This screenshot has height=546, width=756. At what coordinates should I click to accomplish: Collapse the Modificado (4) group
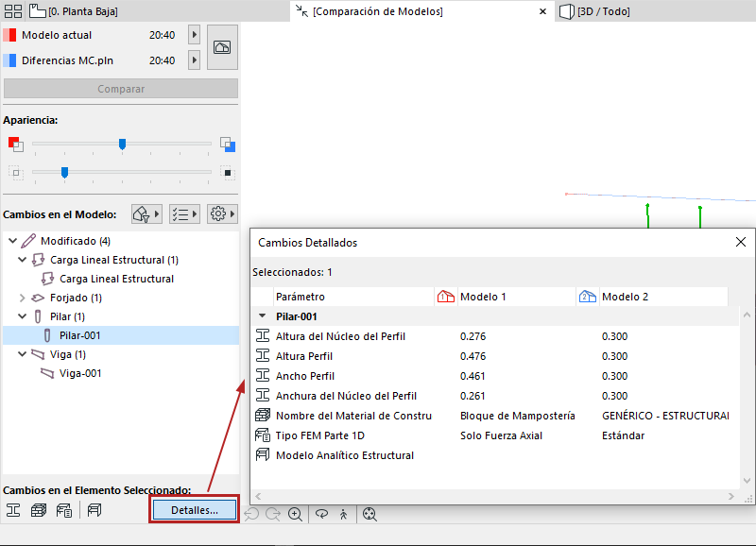coord(13,241)
